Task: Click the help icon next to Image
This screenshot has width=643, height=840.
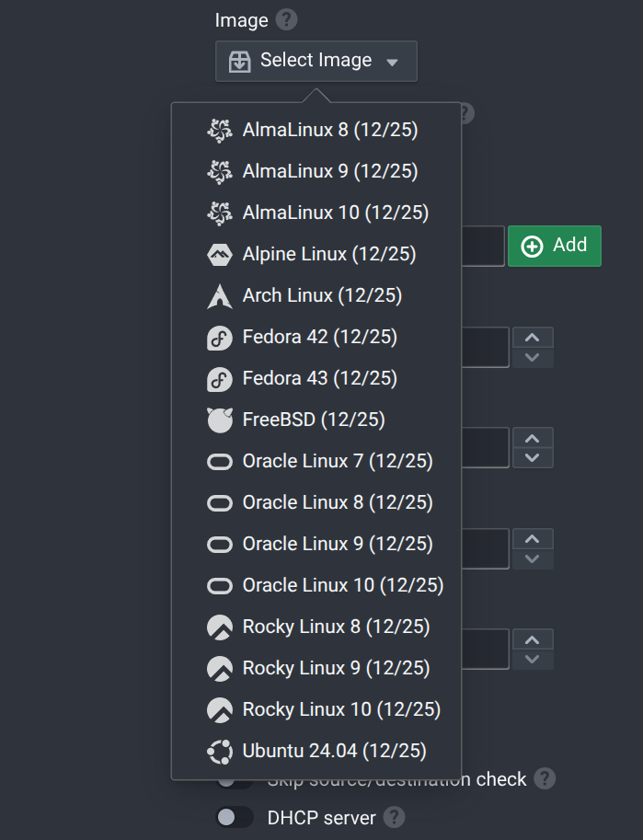Action: [x=287, y=20]
